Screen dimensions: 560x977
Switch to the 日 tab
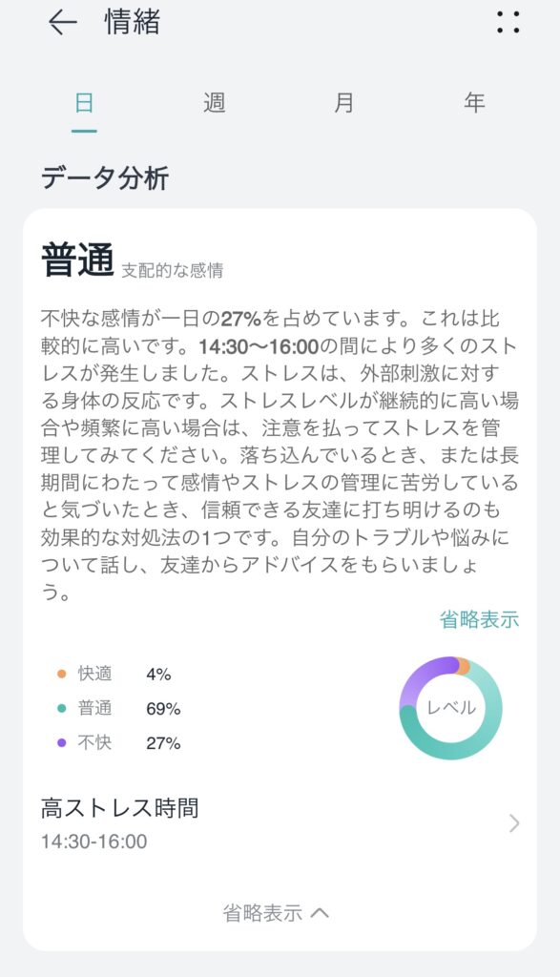tap(84, 102)
